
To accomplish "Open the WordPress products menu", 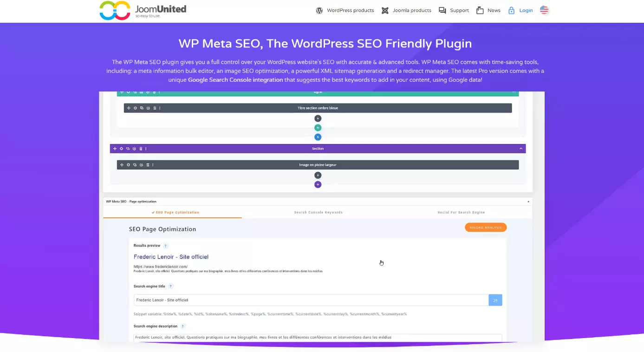I will (345, 10).
